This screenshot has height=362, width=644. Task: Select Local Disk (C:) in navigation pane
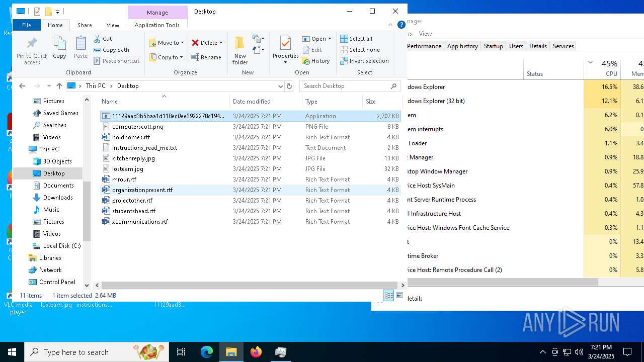(x=61, y=246)
